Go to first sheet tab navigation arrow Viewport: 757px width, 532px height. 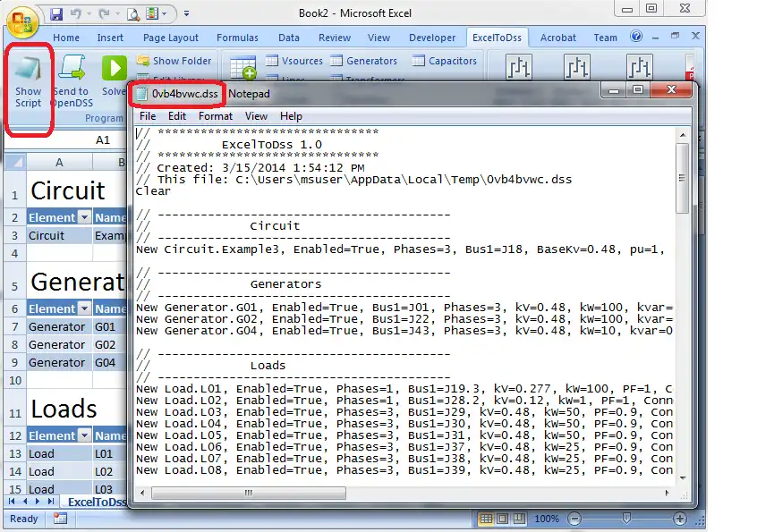tap(12, 502)
